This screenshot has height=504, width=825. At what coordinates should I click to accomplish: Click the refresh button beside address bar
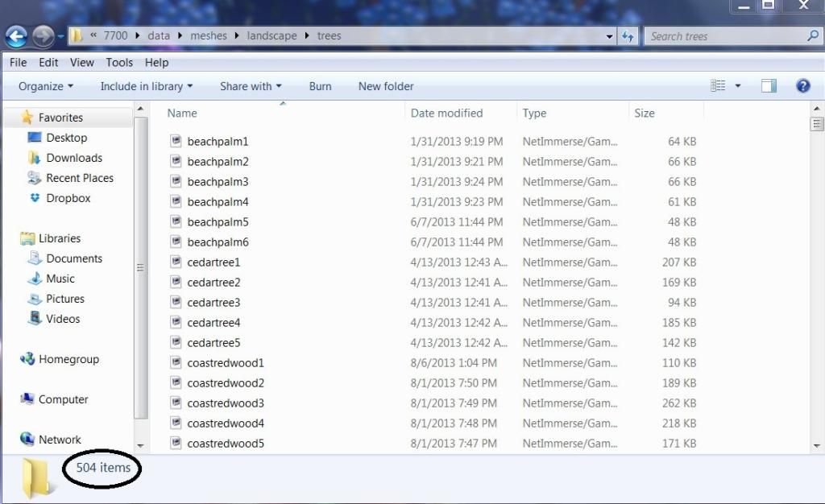[628, 36]
